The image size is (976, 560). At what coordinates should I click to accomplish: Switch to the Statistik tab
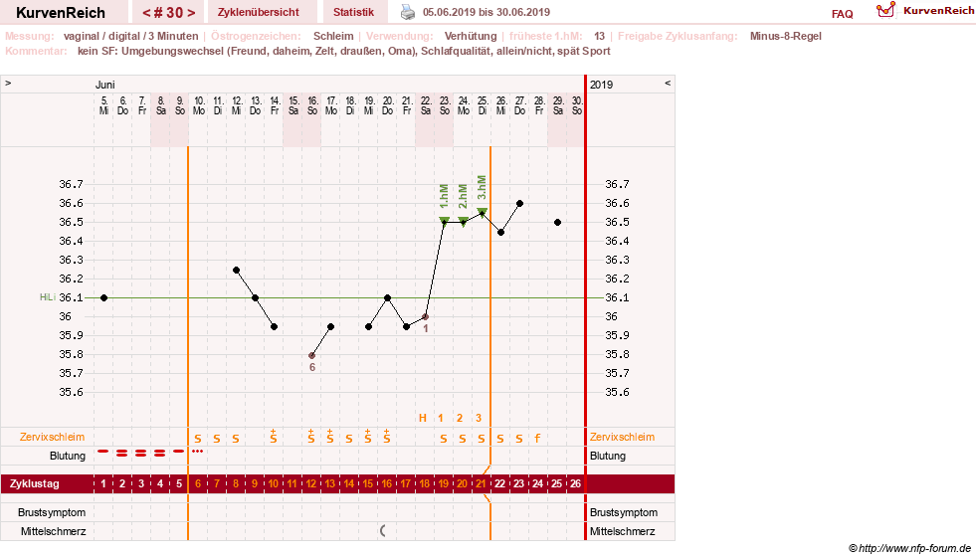click(x=353, y=12)
